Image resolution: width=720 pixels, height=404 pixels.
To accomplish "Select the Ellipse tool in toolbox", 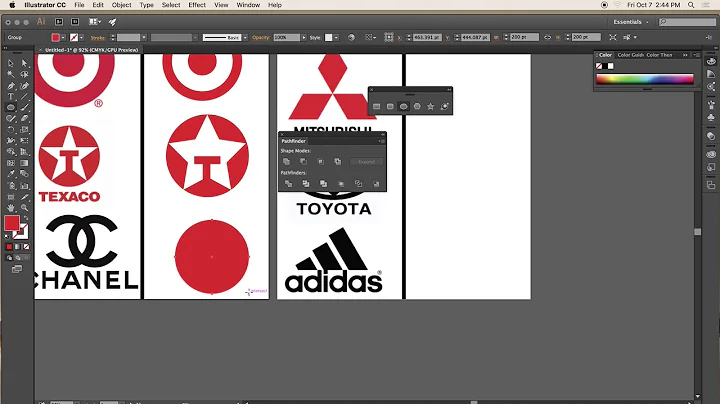I will pyautogui.click(x=11, y=107).
